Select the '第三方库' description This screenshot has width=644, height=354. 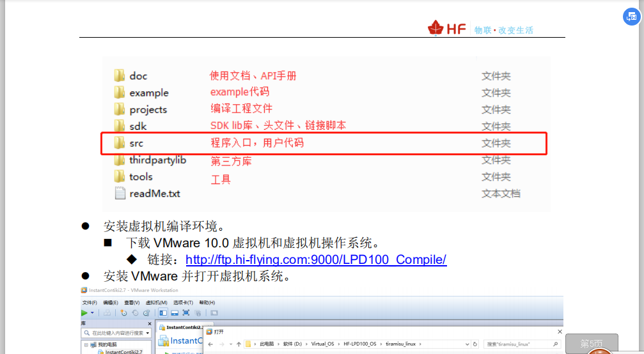point(231,161)
